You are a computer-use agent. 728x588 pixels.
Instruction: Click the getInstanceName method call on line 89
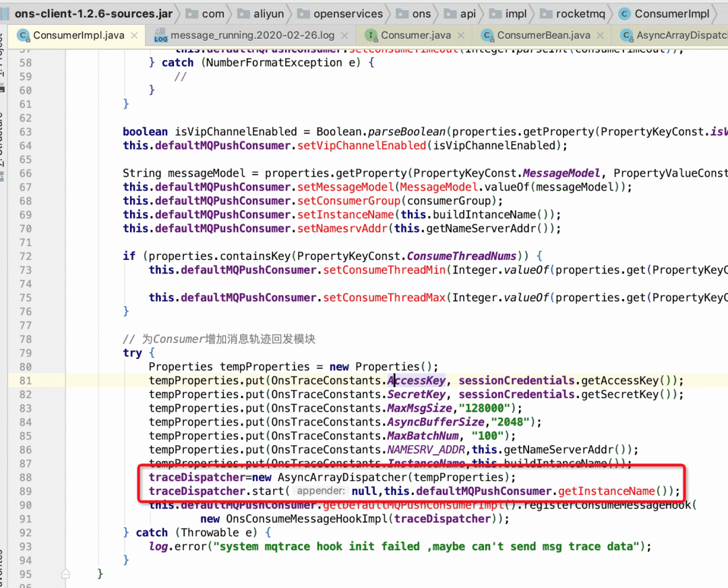pyautogui.click(x=606, y=491)
